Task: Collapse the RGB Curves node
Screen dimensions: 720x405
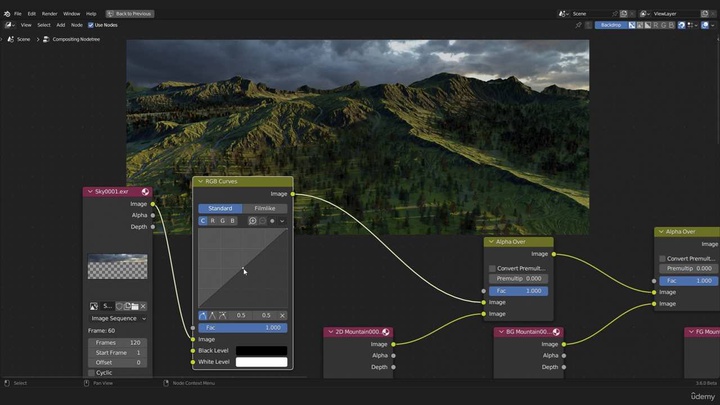Action: (x=200, y=182)
